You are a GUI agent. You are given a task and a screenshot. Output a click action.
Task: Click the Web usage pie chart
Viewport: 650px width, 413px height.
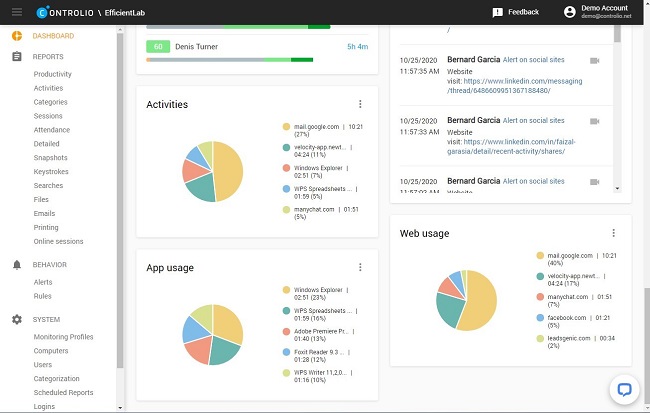[466, 301]
